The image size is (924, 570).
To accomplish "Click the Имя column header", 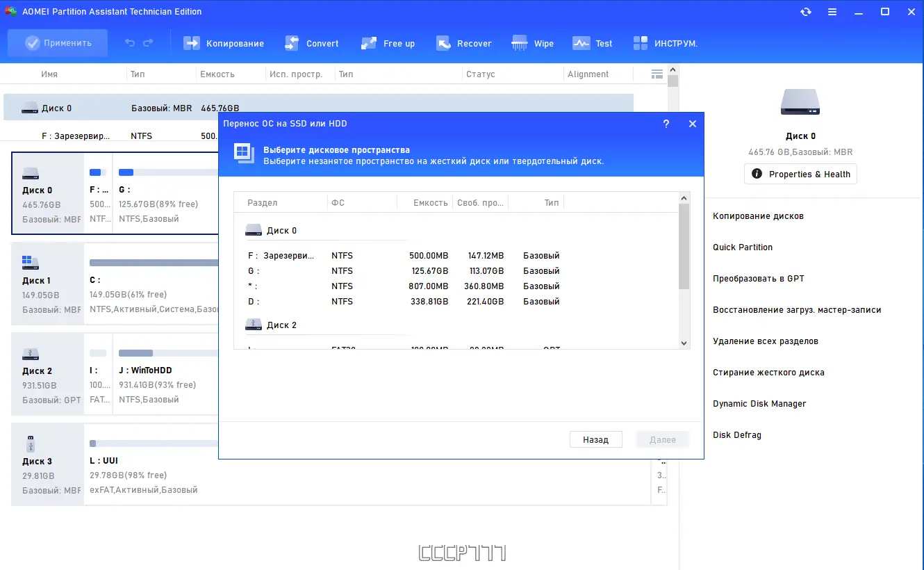I will [49, 74].
